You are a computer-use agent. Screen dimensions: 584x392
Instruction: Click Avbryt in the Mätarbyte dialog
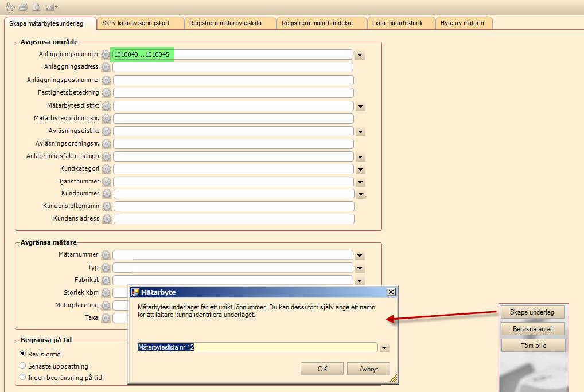coord(368,369)
